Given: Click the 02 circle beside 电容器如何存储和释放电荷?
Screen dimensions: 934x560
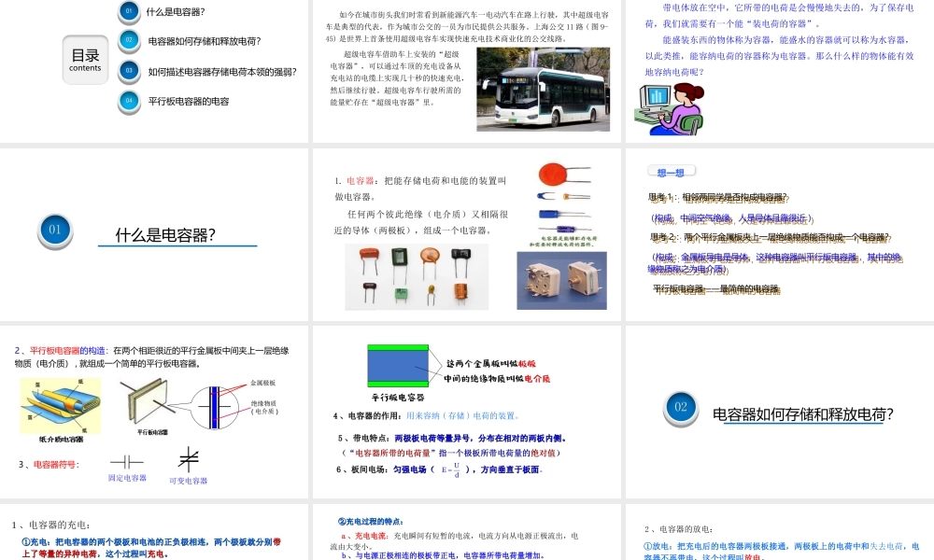Looking at the screenshot, I should [x=129, y=40].
